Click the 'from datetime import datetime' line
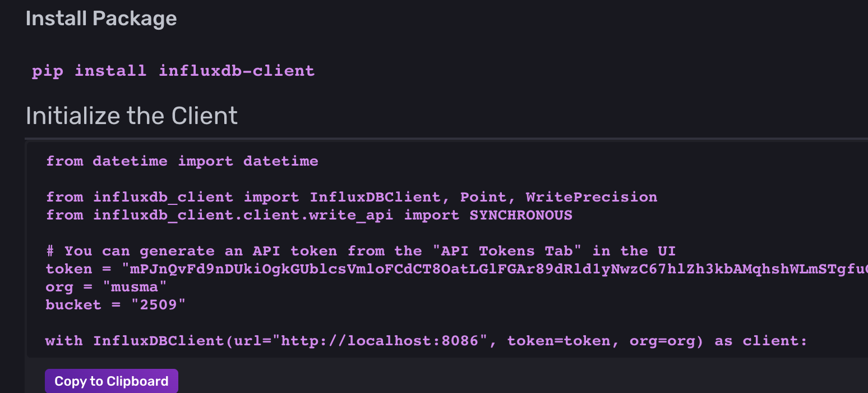Viewport: 868px width, 393px height. 182,161
